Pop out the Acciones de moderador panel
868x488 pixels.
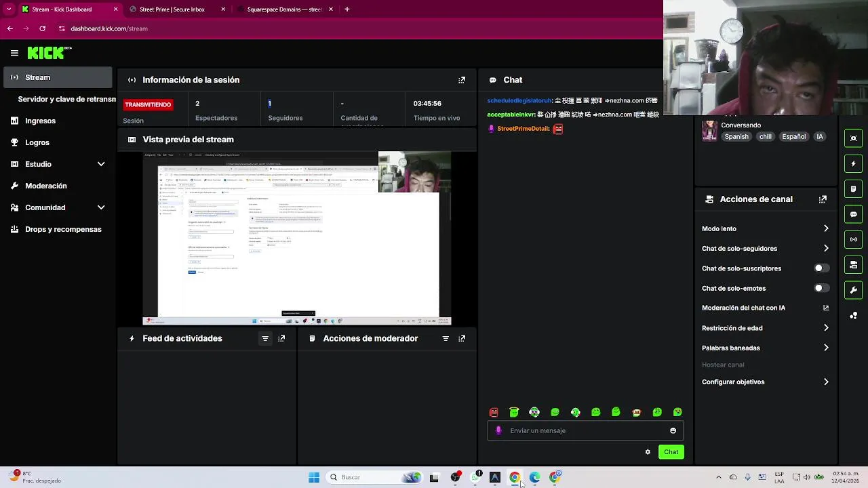tap(462, 338)
